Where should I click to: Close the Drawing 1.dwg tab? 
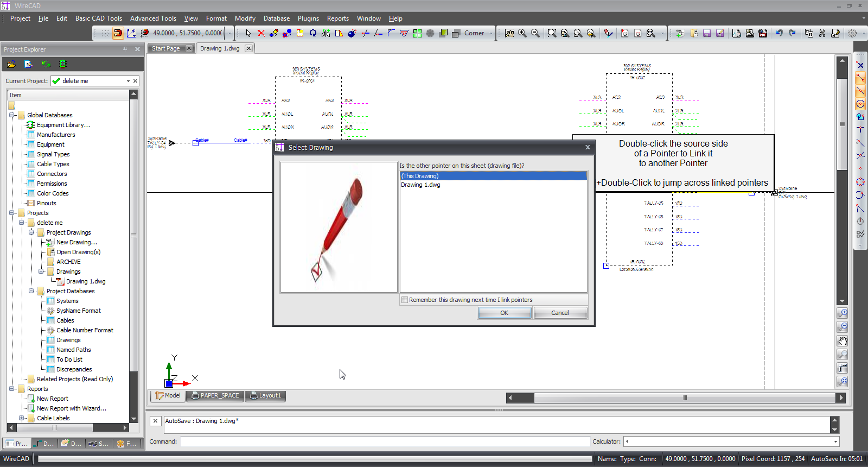[248, 48]
